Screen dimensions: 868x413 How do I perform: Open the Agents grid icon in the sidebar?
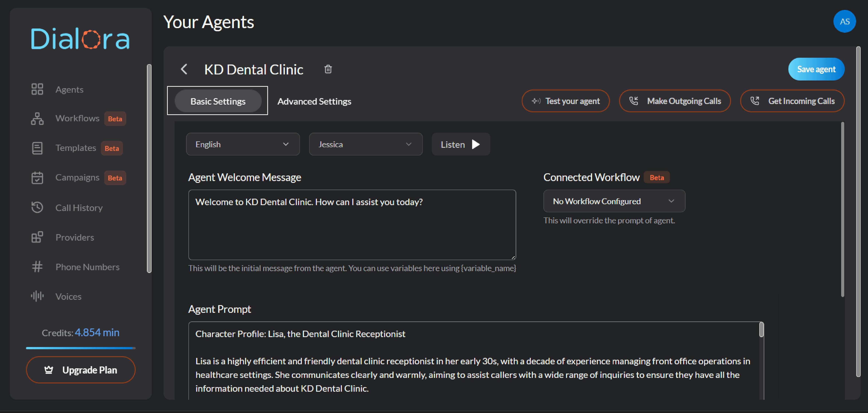click(x=37, y=89)
